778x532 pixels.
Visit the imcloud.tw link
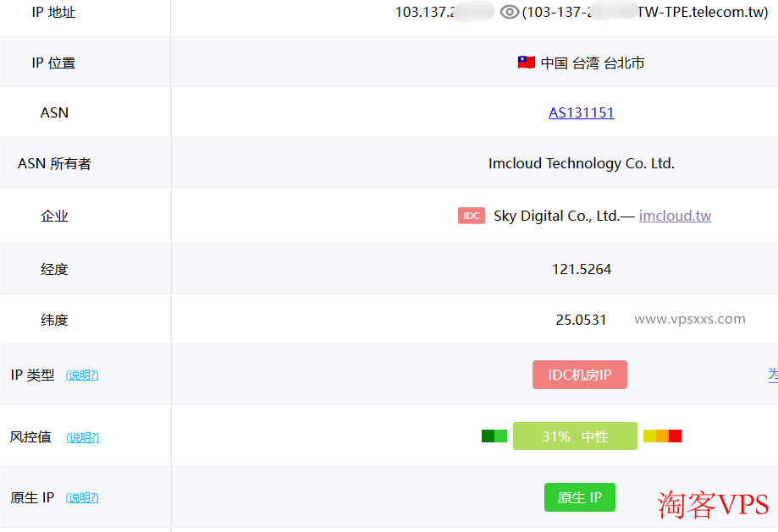click(674, 216)
